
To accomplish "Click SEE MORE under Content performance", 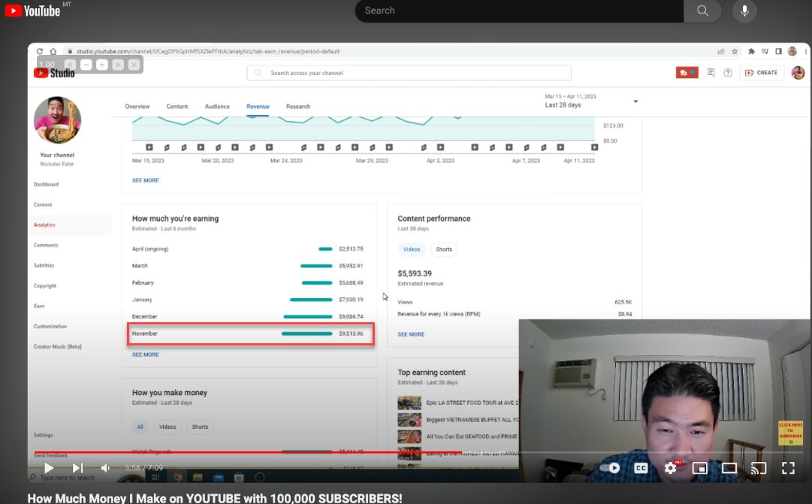I will click(x=411, y=334).
